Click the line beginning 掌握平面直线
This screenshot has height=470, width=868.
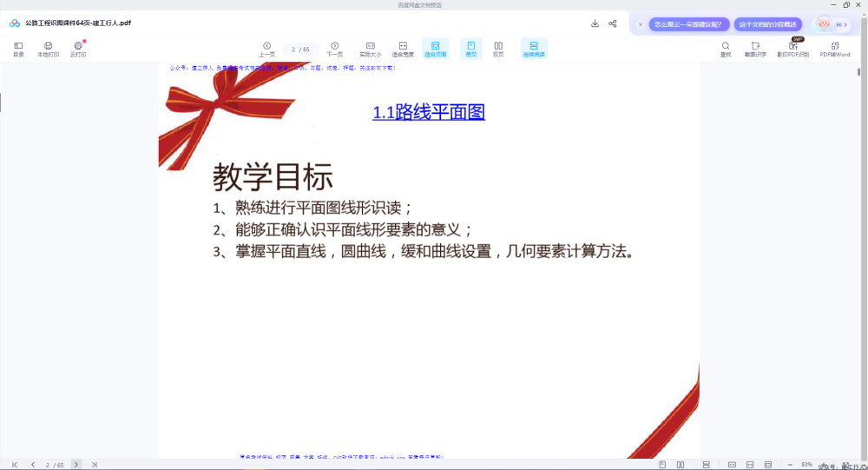[424, 251]
